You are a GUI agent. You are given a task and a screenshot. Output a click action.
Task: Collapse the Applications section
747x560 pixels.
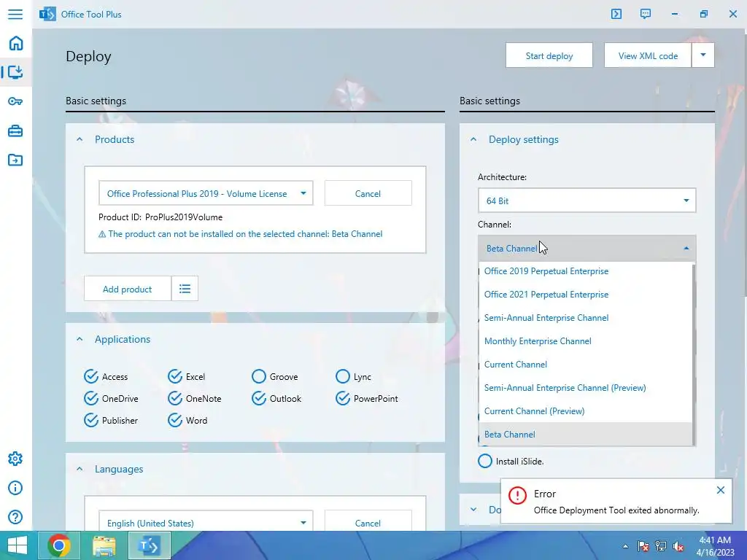tap(80, 339)
